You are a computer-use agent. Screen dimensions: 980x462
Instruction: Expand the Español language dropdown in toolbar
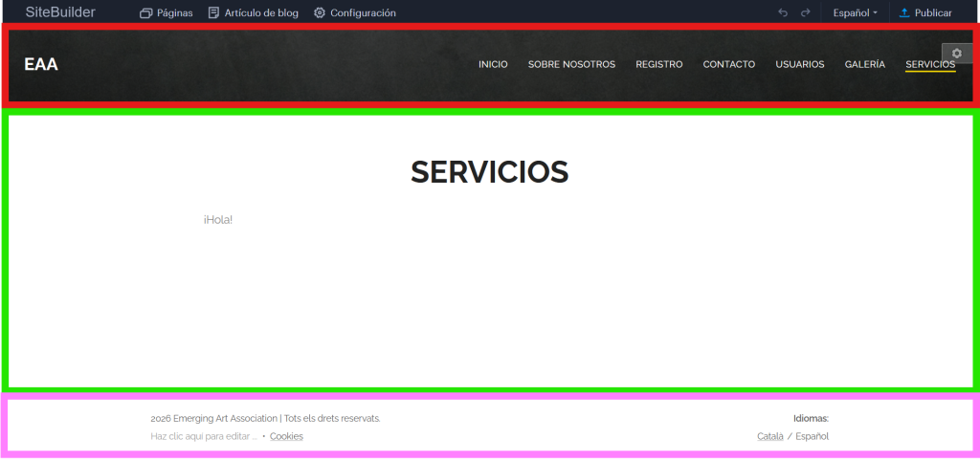[x=855, y=13]
